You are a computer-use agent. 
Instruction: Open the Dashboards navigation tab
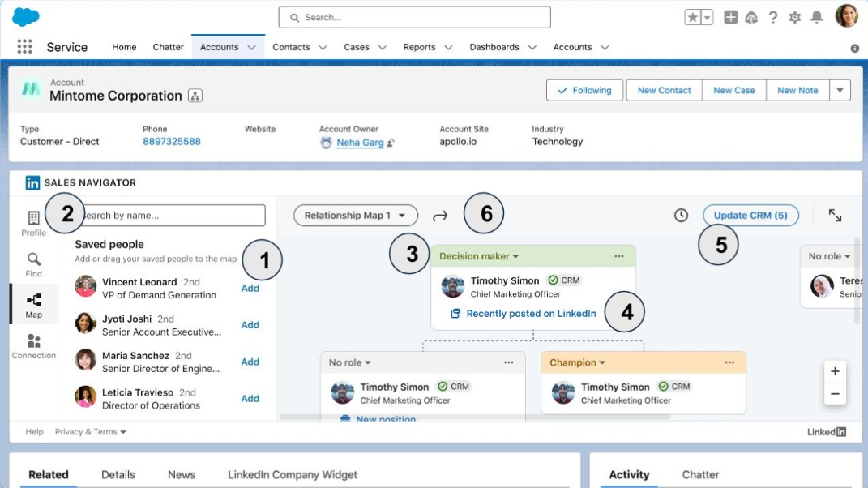pyautogui.click(x=494, y=47)
